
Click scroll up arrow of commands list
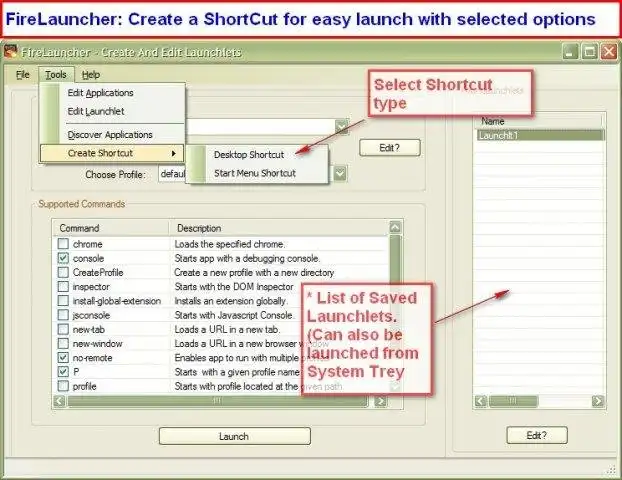[395, 227]
